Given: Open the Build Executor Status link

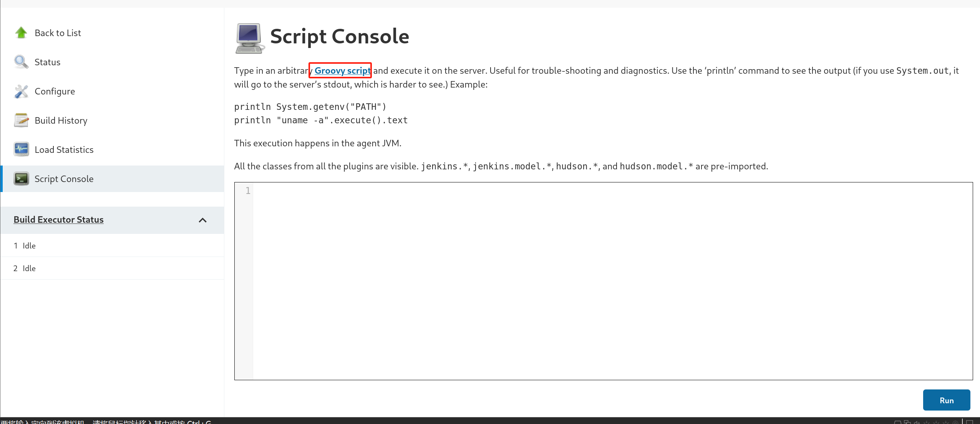Looking at the screenshot, I should pyautogui.click(x=58, y=220).
